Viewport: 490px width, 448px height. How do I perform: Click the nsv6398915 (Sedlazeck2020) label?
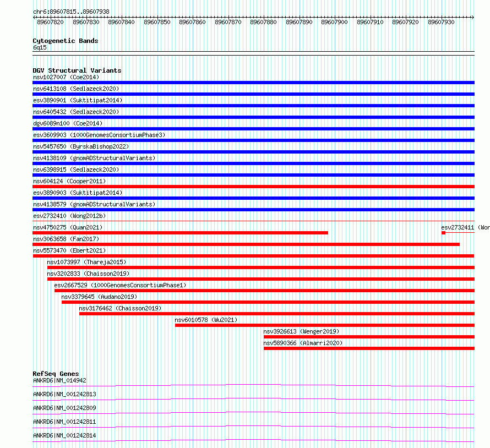click(x=76, y=170)
